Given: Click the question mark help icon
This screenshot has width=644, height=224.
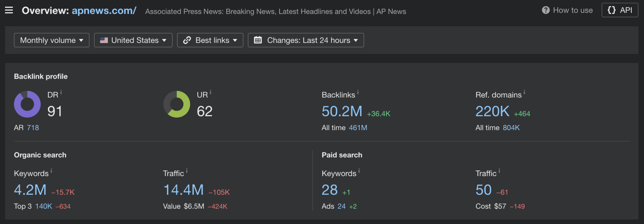Looking at the screenshot, I should click(x=546, y=10).
